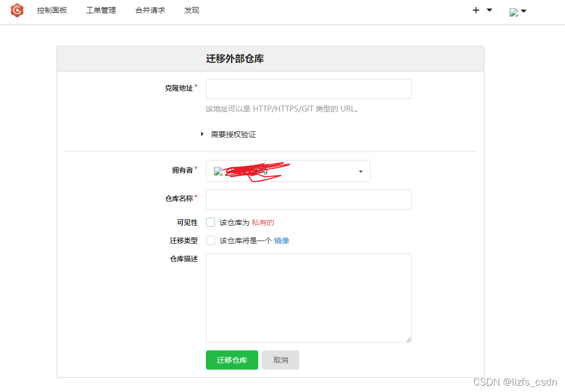Select 控制面板 in the navbar
565x392 pixels.
point(52,10)
